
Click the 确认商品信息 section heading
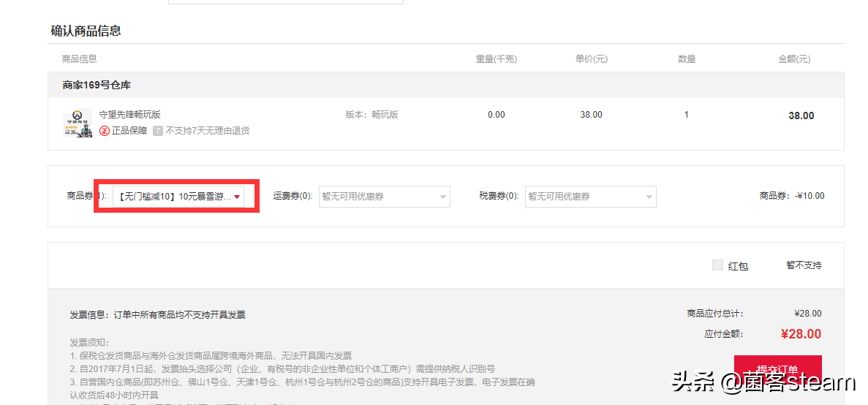coord(86,31)
